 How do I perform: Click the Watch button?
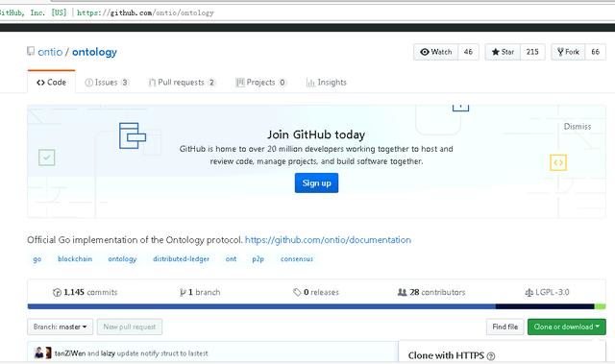[435, 52]
